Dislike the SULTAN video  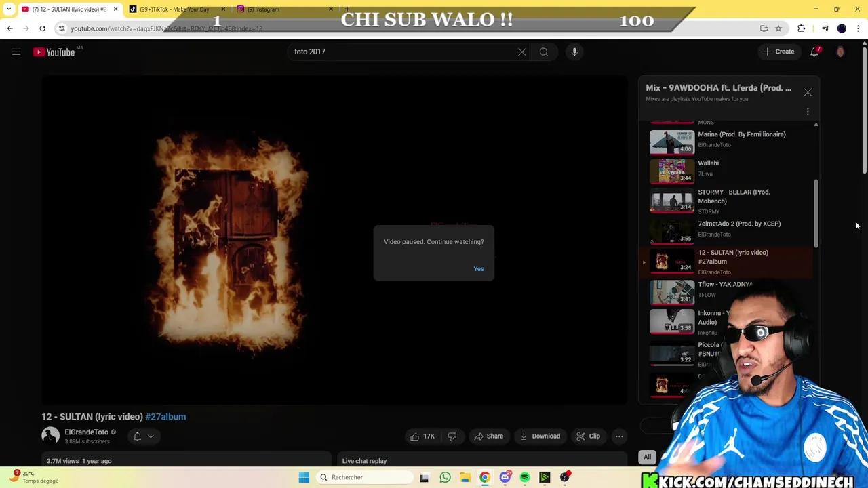pyautogui.click(x=452, y=436)
